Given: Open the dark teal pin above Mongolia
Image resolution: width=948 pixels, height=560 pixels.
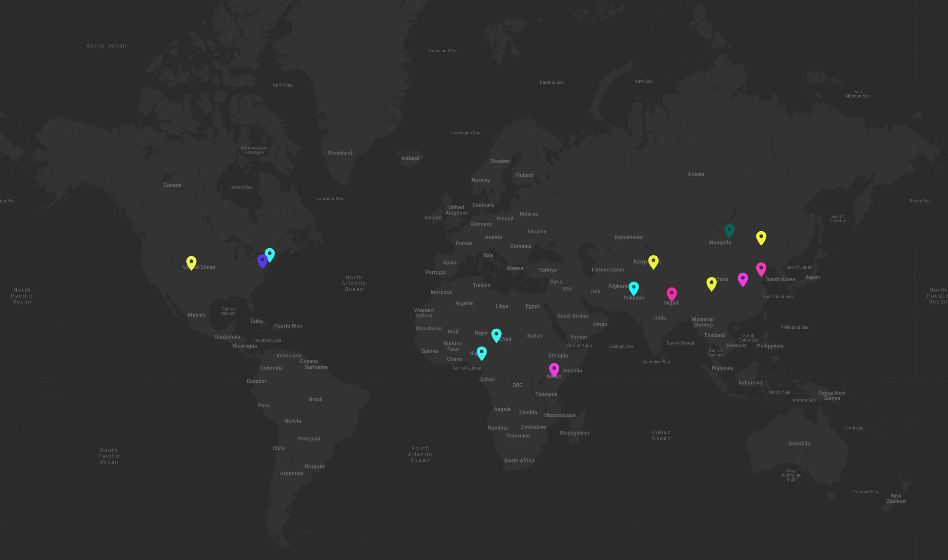Looking at the screenshot, I should [x=729, y=230].
